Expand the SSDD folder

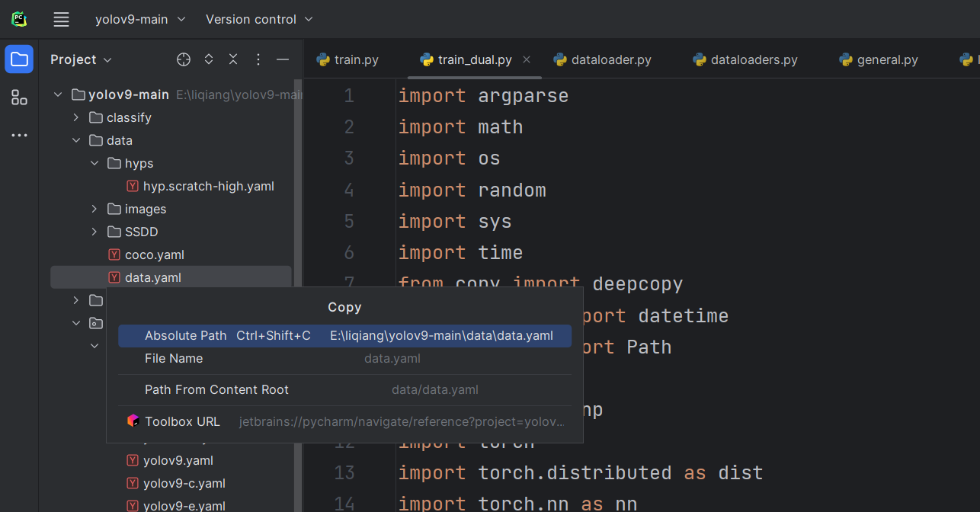94,232
